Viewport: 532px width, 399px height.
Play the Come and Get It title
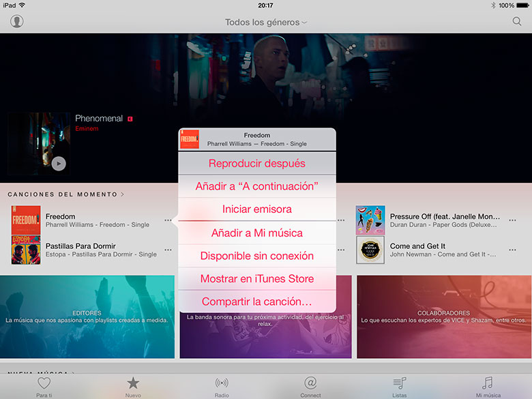417,246
